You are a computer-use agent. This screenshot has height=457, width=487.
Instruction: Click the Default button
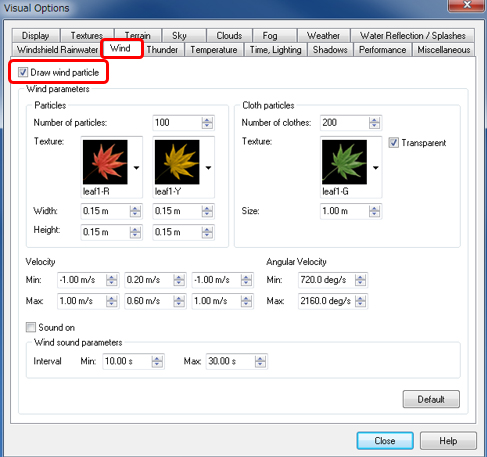pyautogui.click(x=431, y=399)
